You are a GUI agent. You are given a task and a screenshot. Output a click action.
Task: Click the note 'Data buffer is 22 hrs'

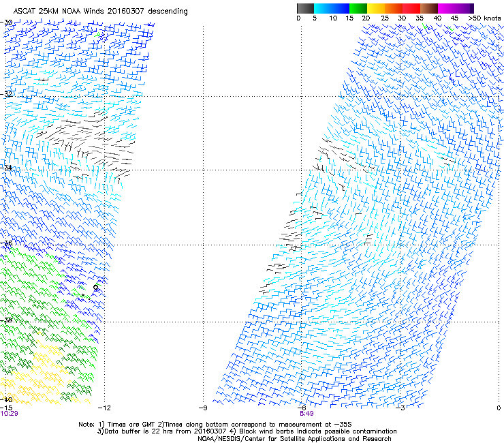pyautogui.click(x=139, y=431)
